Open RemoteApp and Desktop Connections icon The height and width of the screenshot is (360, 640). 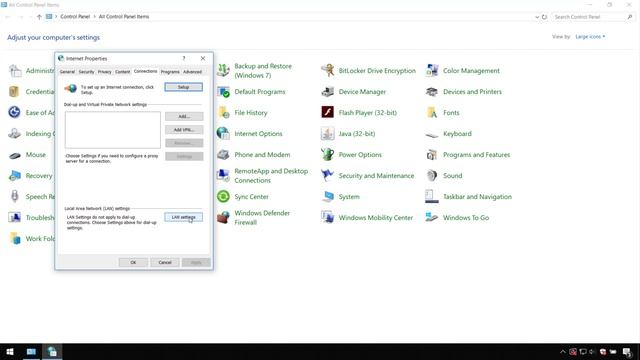coord(223,176)
